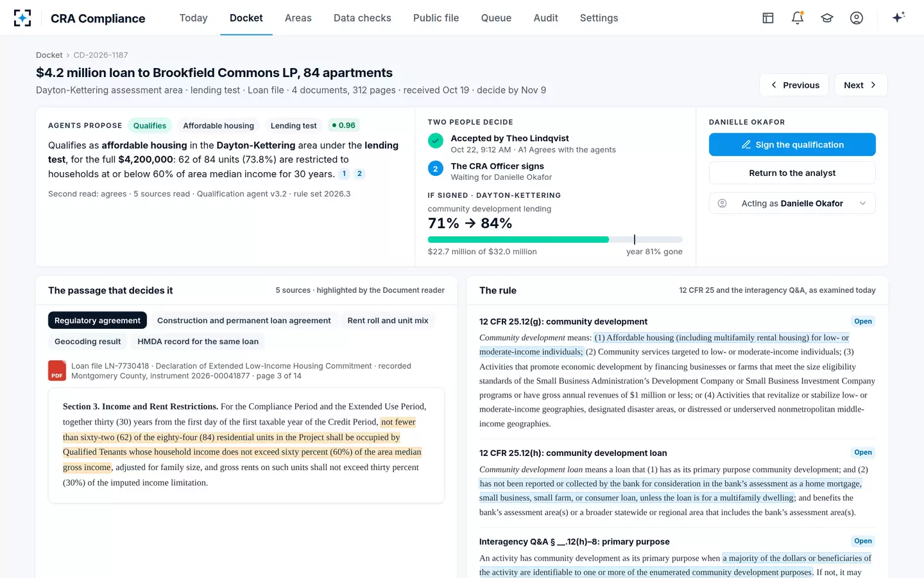Go to the Public file tab
The width and height of the screenshot is (924, 578).
[436, 18]
